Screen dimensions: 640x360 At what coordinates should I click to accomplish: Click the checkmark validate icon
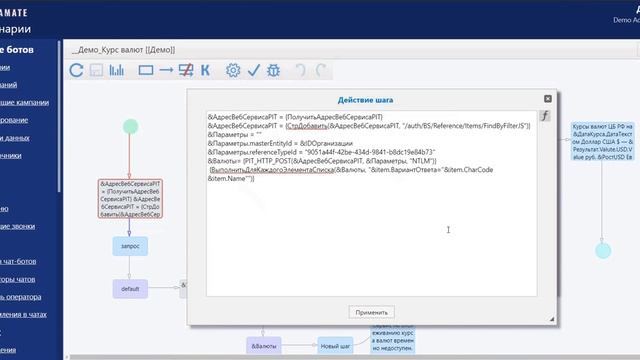click(x=253, y=70)
